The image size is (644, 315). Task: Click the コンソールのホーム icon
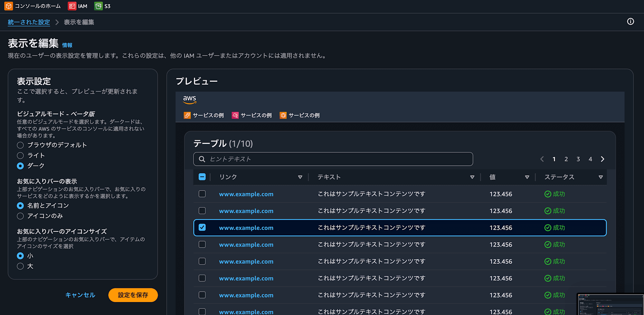tap(8, 6)
